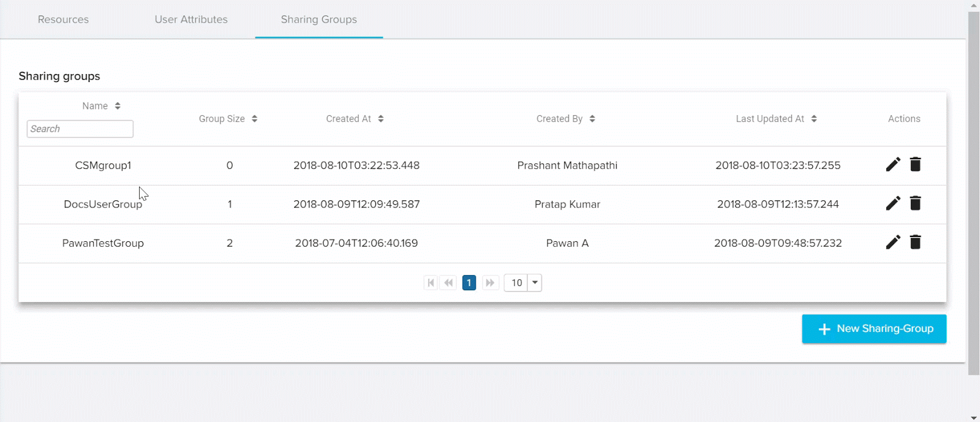Click updated timestamp 2018-08-10T03:23:57.255

[x=778, y=165]
